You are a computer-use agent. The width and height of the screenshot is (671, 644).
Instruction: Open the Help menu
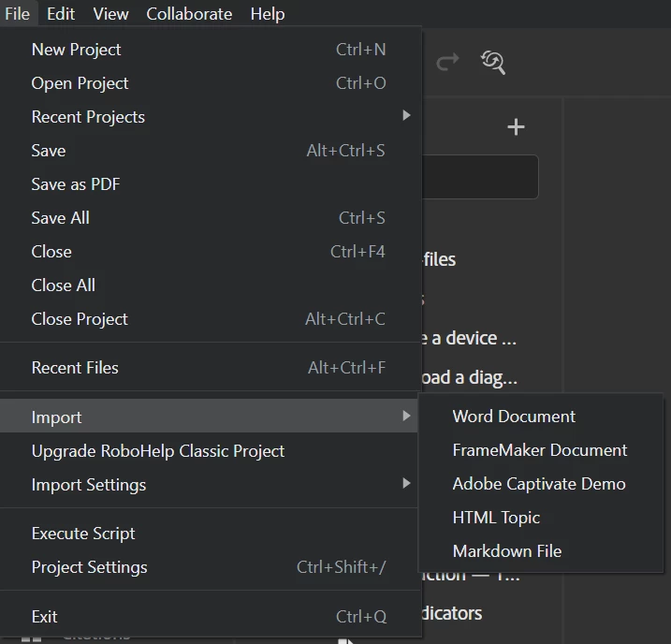tap(268, 14)
